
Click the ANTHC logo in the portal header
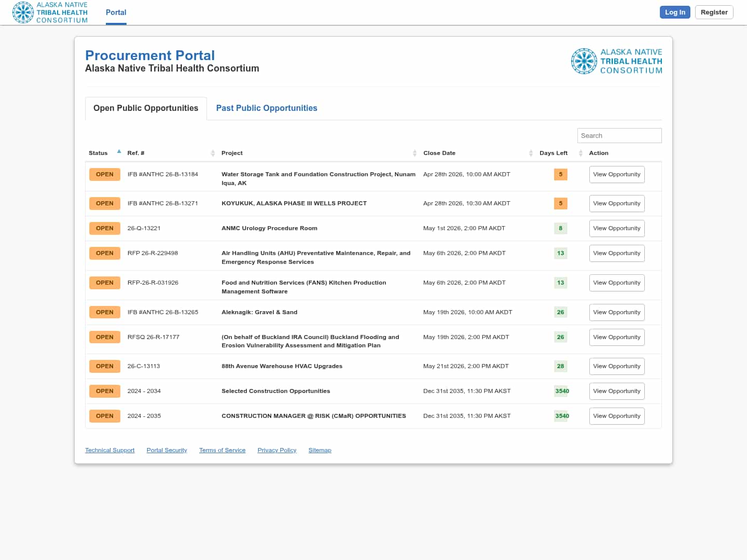point(616,61)
